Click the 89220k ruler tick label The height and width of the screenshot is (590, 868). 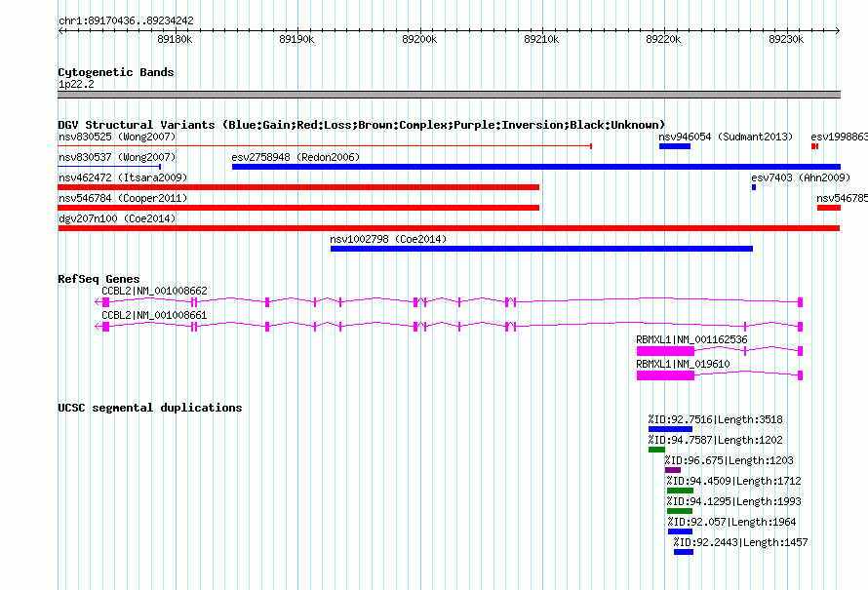point(663,39)
